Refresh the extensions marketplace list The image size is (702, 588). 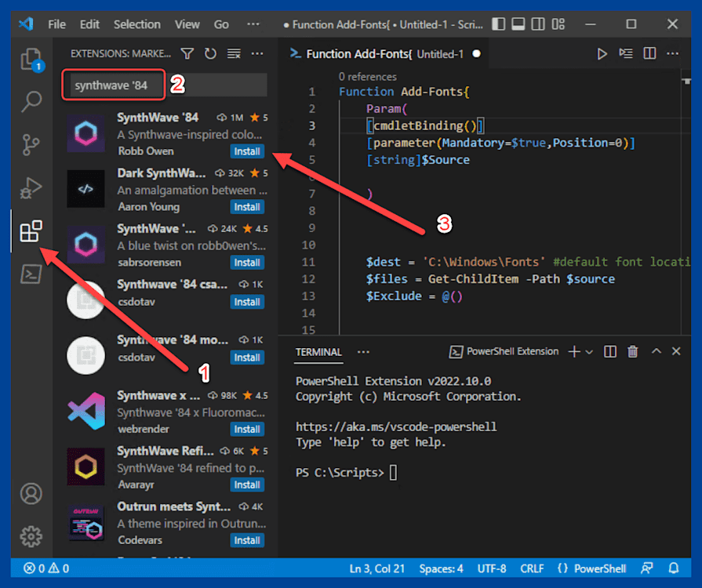click(209, 53)
